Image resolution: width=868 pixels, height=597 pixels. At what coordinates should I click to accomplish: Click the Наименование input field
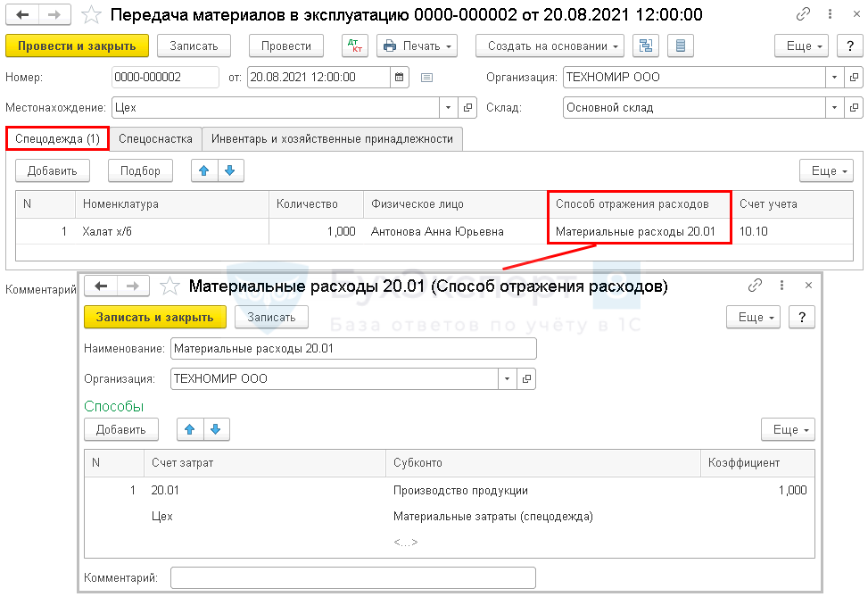(x=353, y=348)
